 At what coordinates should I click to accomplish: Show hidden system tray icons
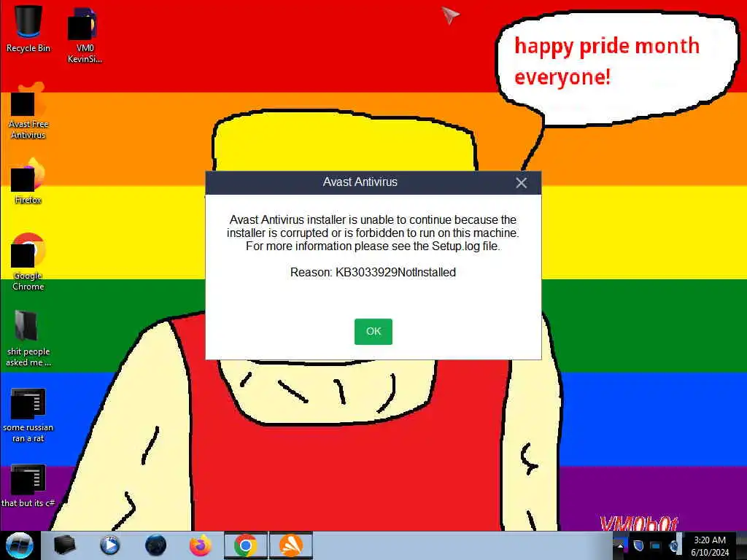click(620, 545)
